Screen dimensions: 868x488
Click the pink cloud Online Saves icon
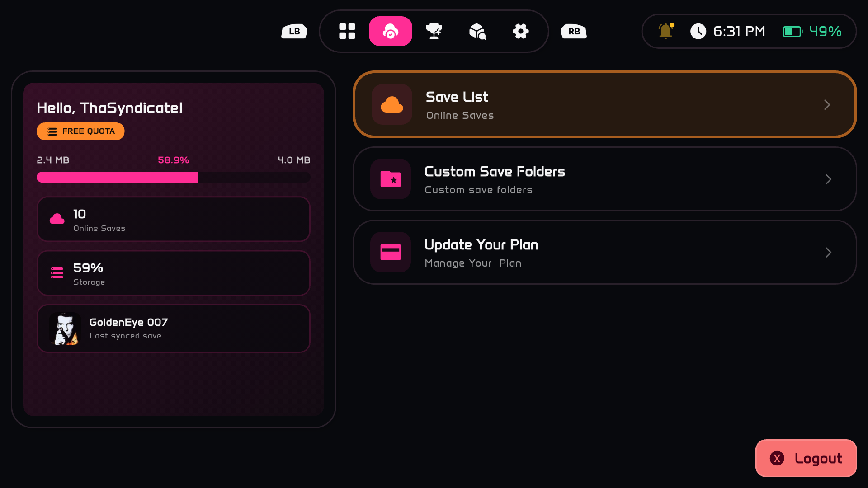[x=57, y=219]
